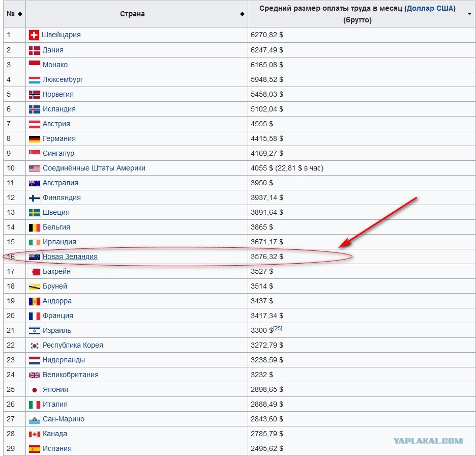Image resolution: width=476 pixels, height=456 pixels.
Task: Open the Бахрейн country link
Action: click(56, 271)
